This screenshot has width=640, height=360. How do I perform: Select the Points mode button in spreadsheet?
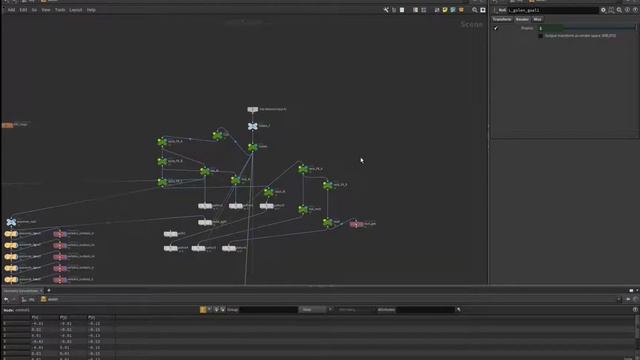203,310
